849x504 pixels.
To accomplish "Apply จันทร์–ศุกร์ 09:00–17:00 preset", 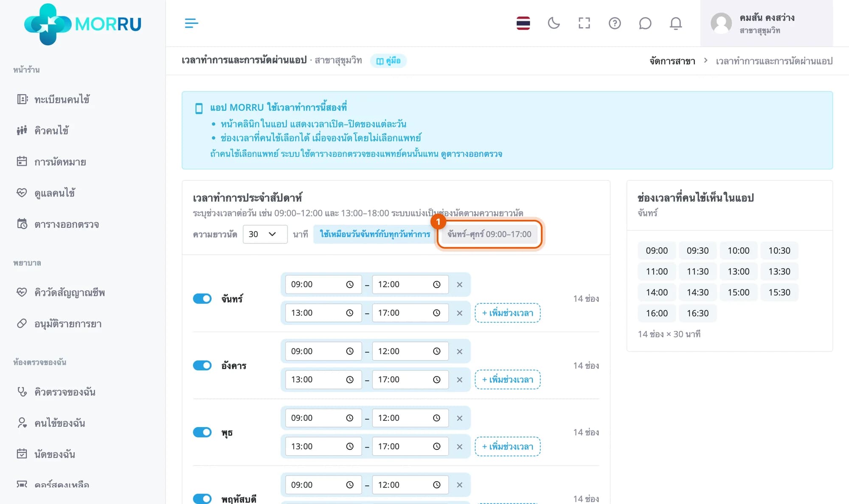I will point(489,234).
